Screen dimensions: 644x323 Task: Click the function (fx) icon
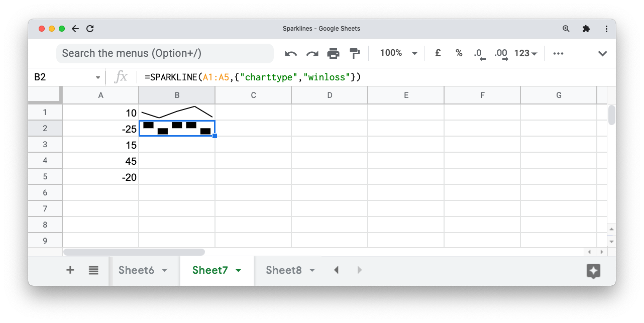121,77
